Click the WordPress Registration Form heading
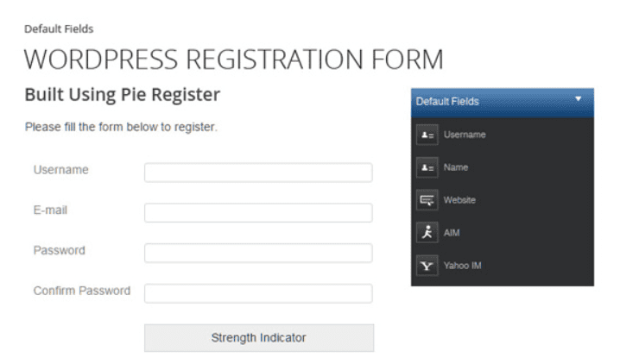 click(x=234, y=60)
